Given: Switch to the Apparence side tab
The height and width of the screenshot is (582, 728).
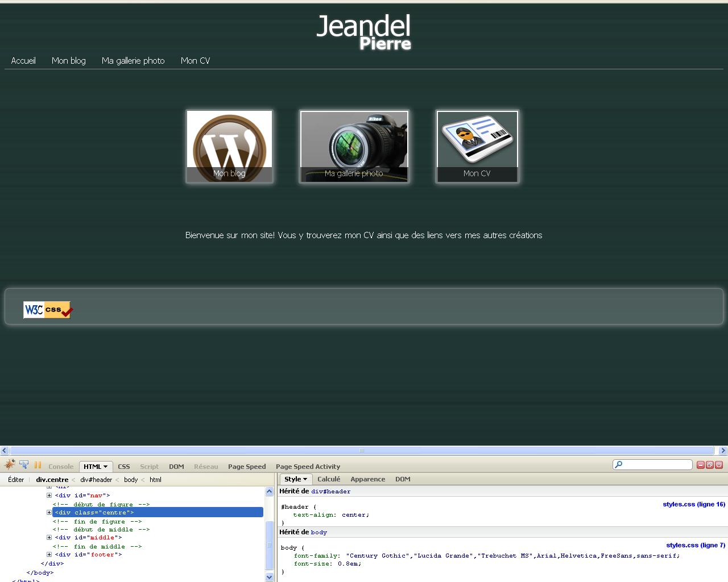Looking at the screenshot, I should (x=368, y=479).
